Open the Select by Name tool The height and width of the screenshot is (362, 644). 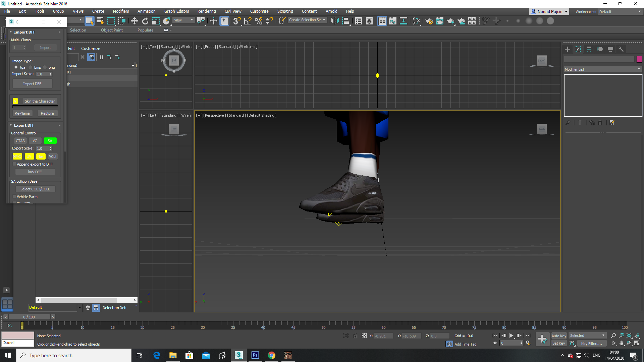tap(100, 21)
